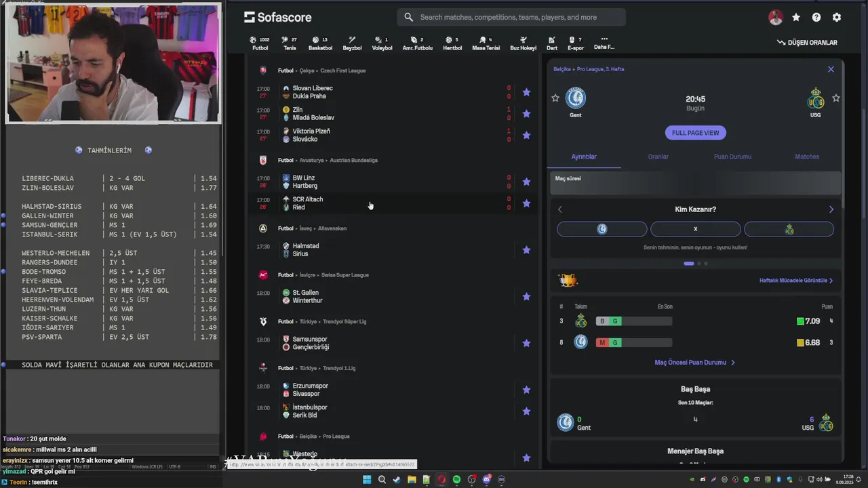This screenshot has height=488, width=868.
Task: Go to next poll with right chevron
Action: click(x=831, y=209)
